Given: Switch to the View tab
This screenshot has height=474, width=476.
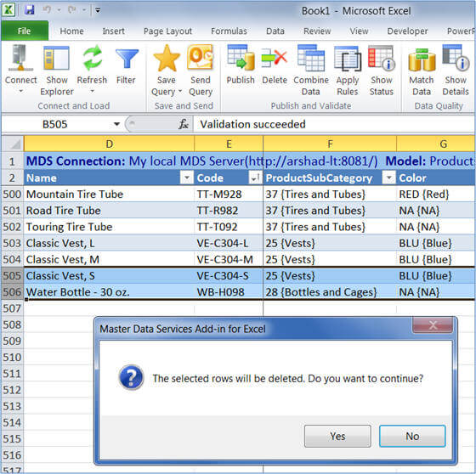Looking at the screenshot, I should coord(359,31).
